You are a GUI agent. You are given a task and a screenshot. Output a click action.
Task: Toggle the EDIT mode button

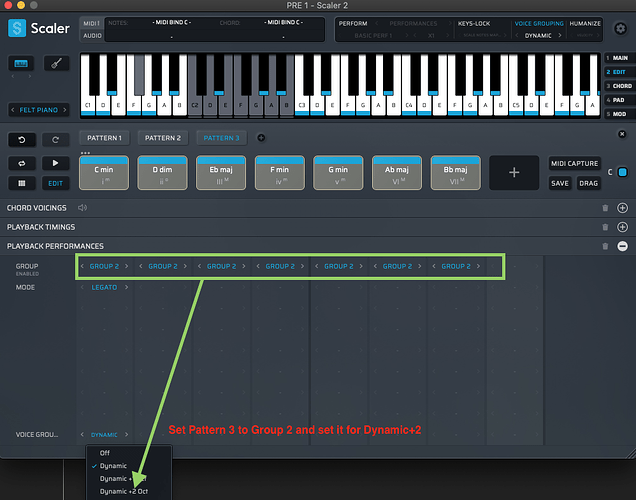tap(56, 183)
